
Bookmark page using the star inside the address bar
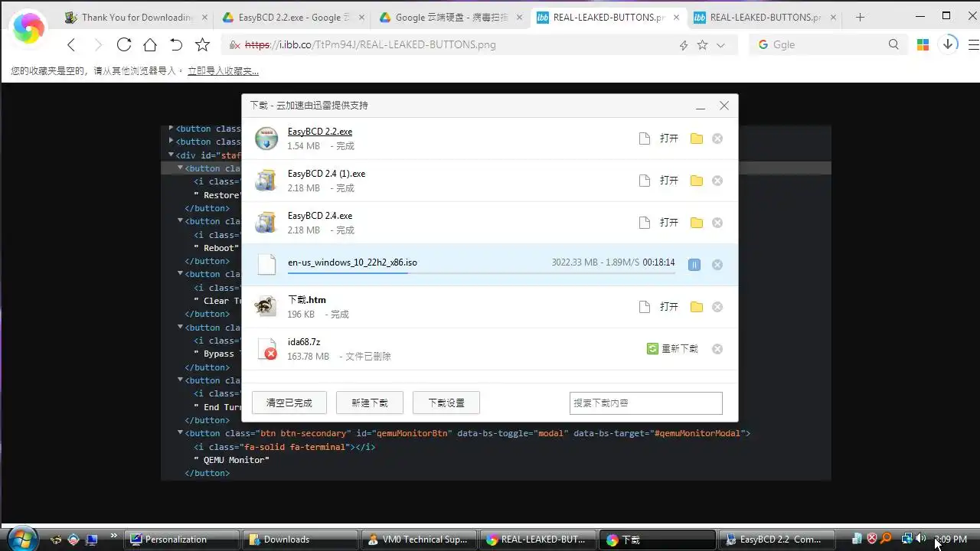702,45
